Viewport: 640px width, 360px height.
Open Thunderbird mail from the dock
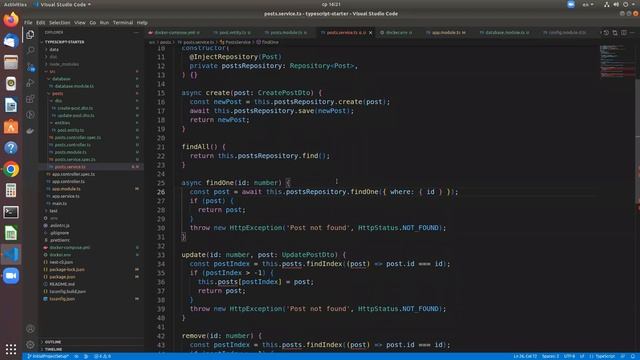[x=11, y=41]
